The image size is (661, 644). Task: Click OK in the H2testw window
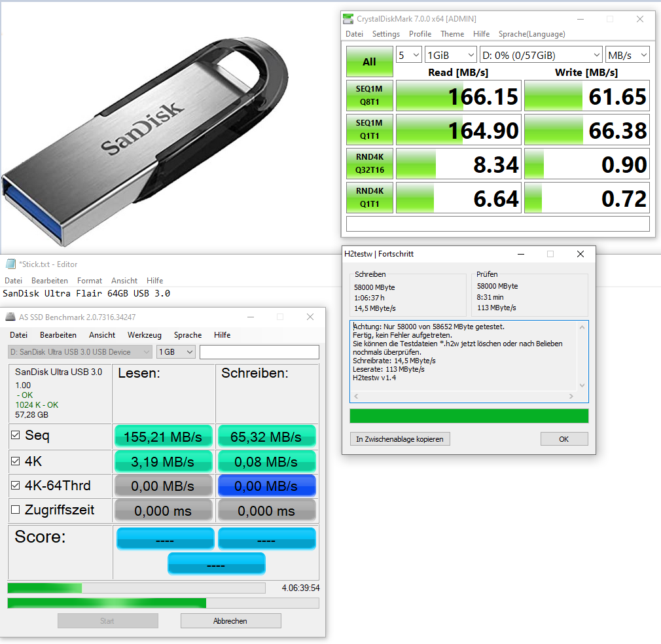(x=564, y=438)
